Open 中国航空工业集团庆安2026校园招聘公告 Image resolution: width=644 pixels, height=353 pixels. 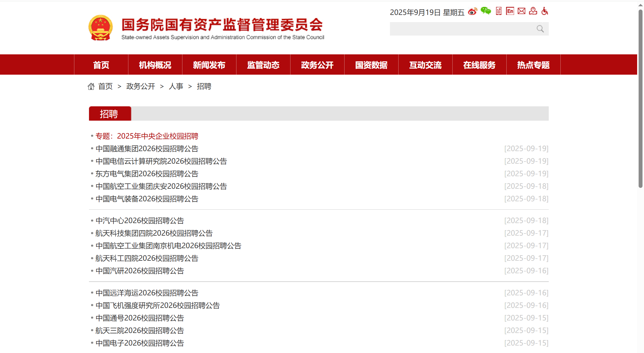pos(161,186)
